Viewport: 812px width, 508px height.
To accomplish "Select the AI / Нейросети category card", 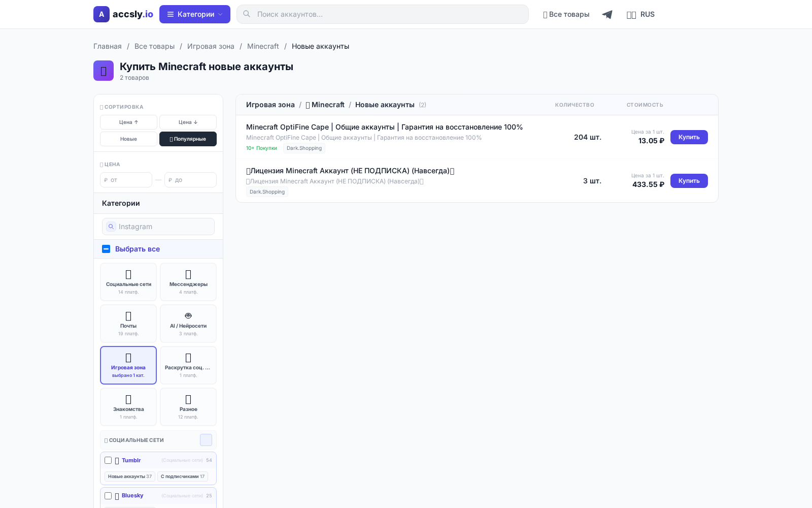I will point(188,324).
